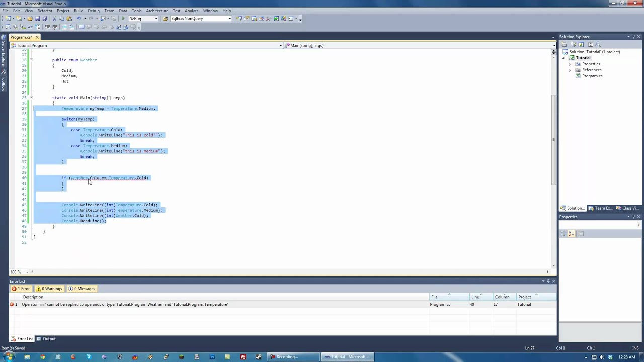Viewport: 644px width, 362px height.
Task: Click the New Project toolbar icon
Action: click(x=8, y=19)
